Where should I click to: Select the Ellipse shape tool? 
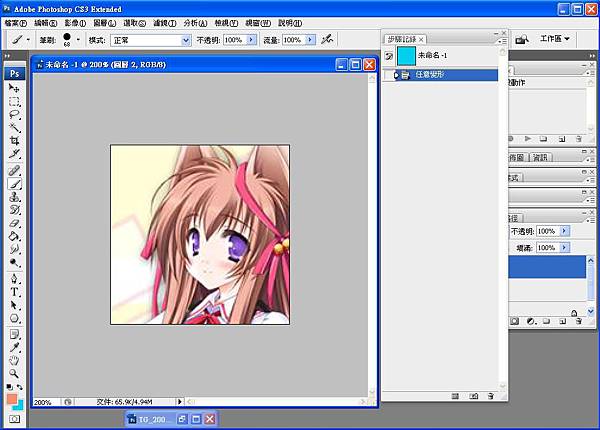point(14,318)
